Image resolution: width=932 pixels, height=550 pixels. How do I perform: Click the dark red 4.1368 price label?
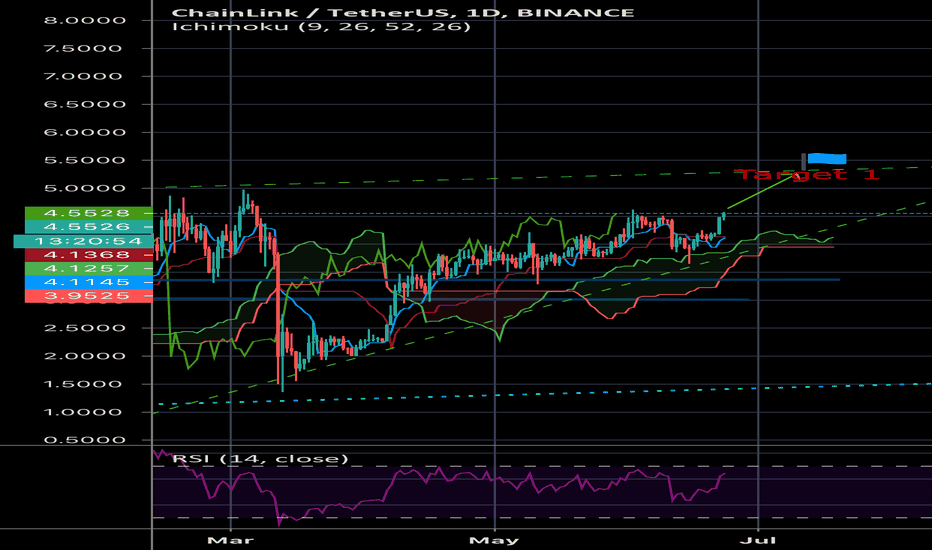pyautogui.click(x=89, y=254)
